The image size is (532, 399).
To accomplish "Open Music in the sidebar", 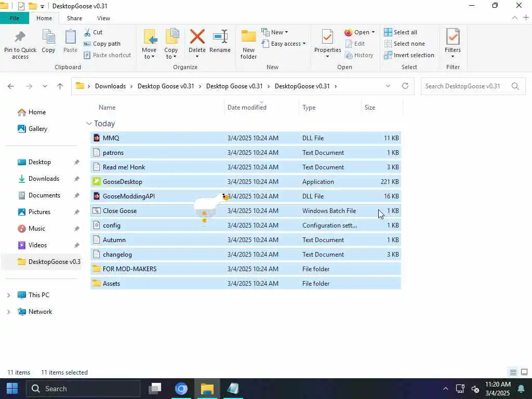I will point(31,229).
